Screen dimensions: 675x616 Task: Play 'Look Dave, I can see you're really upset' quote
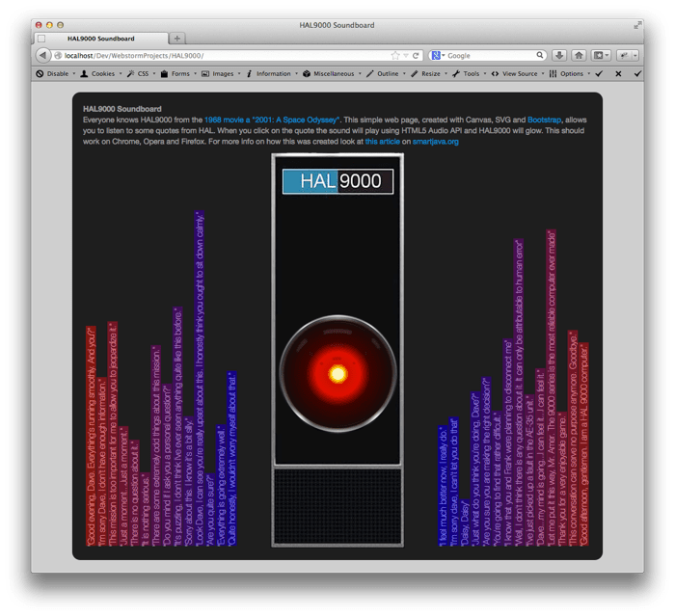[200, 379]
